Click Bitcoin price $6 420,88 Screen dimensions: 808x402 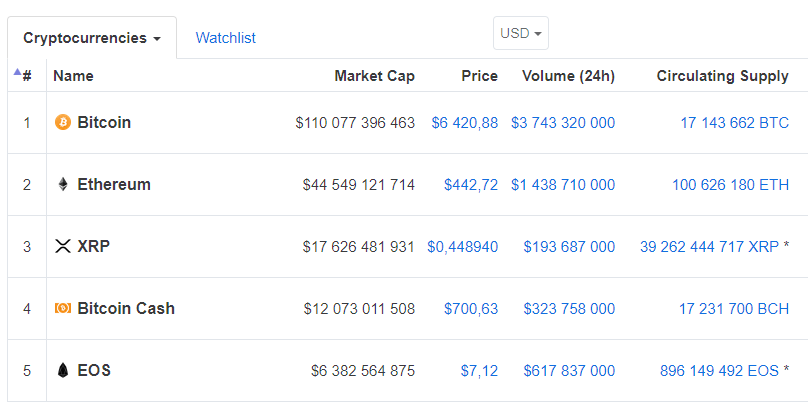pos(464,123)
